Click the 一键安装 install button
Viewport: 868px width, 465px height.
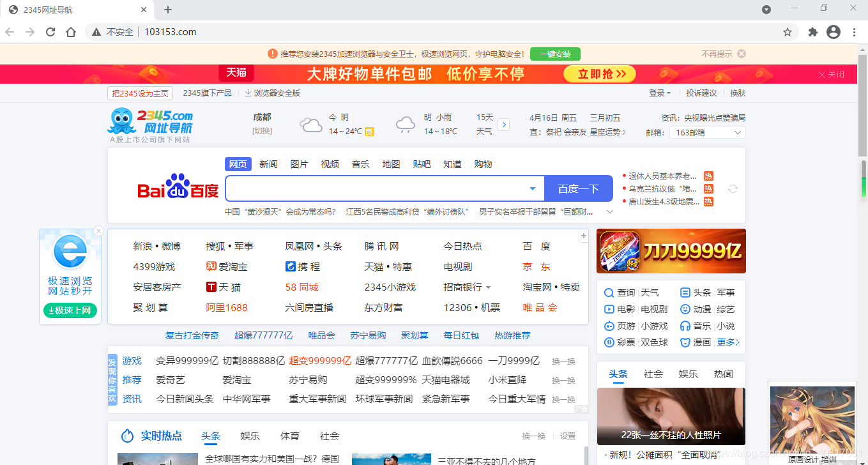coord(555,54)
